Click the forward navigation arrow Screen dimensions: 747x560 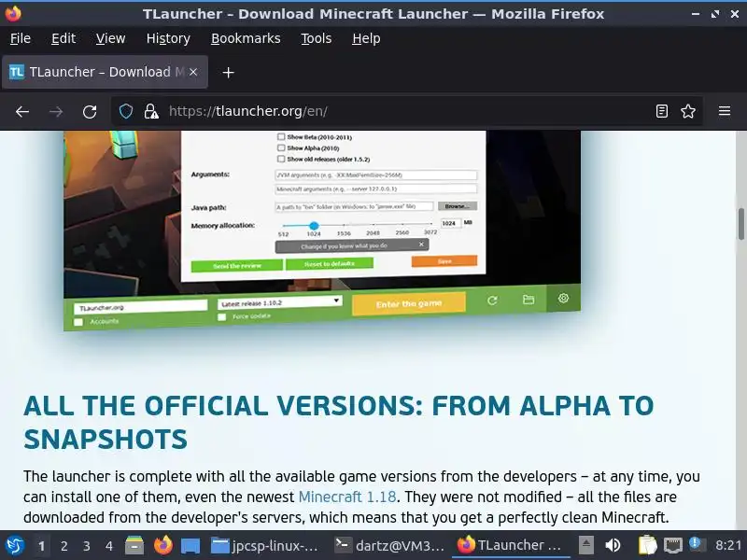56,111
